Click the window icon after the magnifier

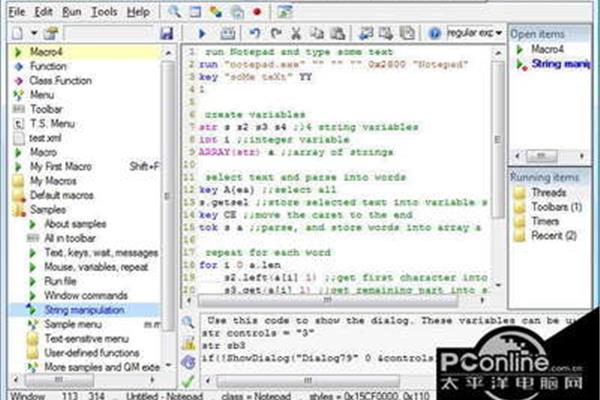point(195,11)
